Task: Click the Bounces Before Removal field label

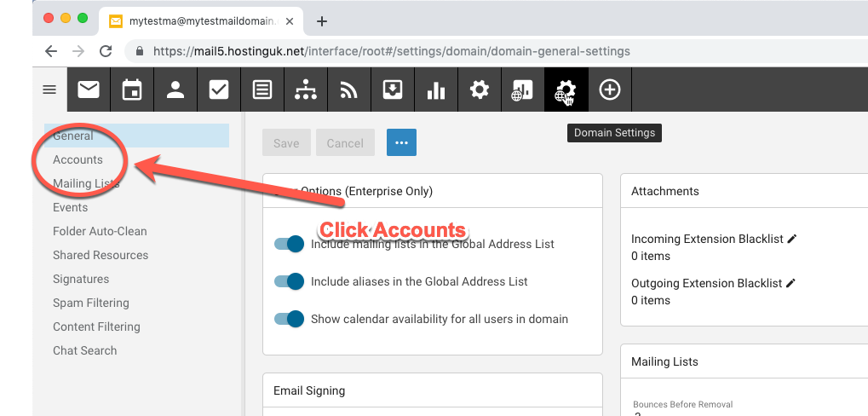Action: coord(683,404)
